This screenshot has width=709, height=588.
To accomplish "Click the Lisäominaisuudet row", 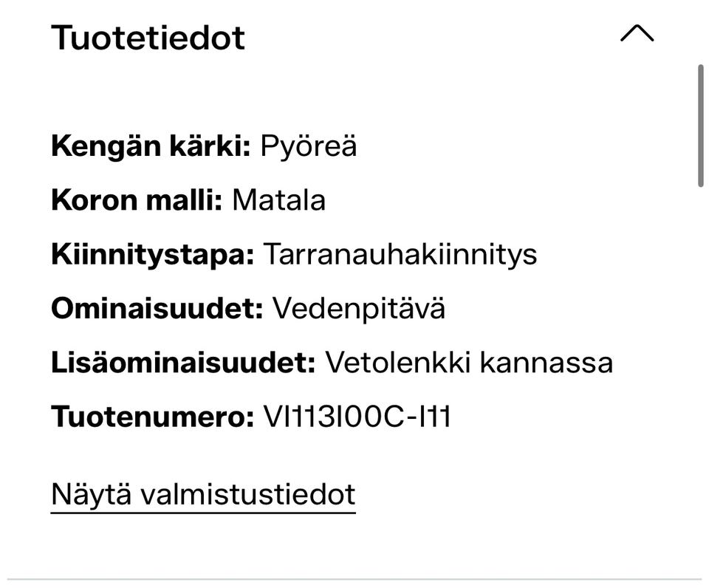I will tap(332, 361).
